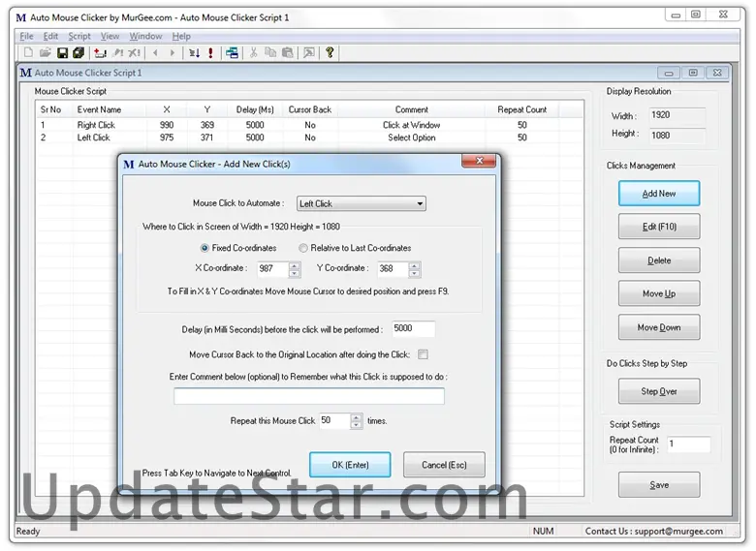Increase the X Co-ordinate spinner value
The height and width of the screenshot is (551, 756).
coord(295,264)
